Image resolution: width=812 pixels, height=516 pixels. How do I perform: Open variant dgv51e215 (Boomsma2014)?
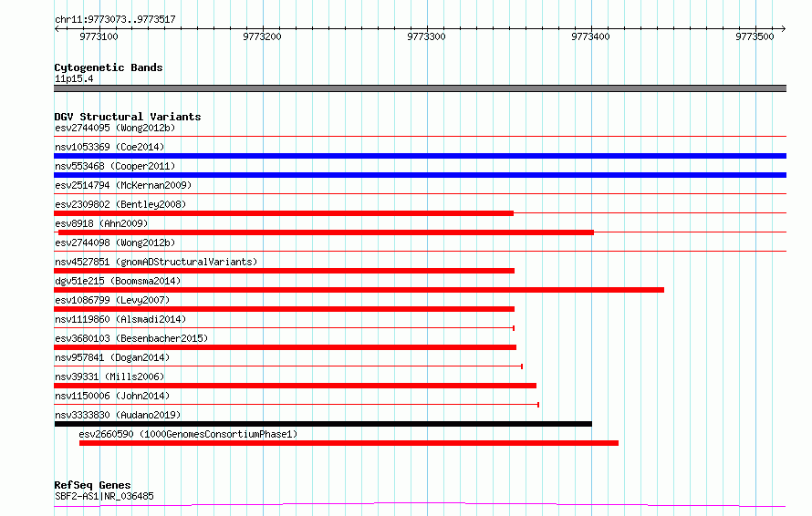tap(118, 281)
